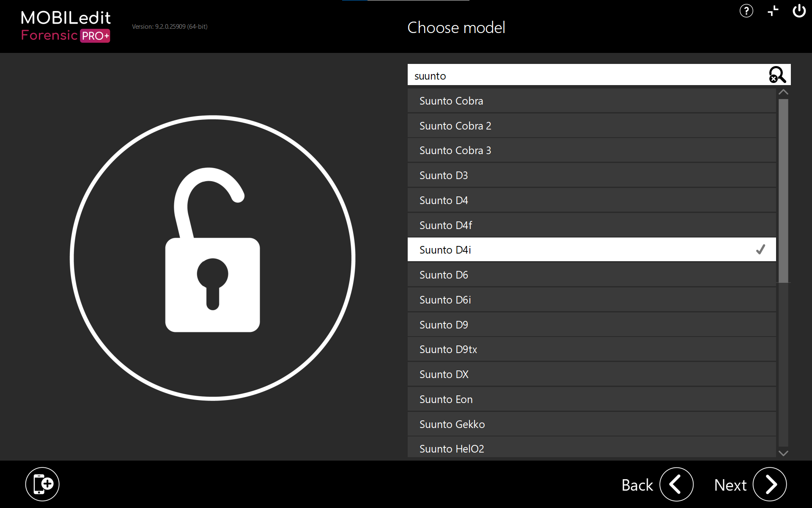Click inside the suunto search field
812x508 pixels.
click(x=584, y=76)
